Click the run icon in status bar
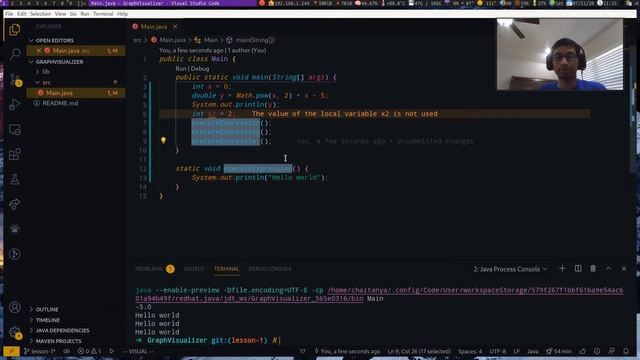This screenshot has height=360, width=640. coord(111,351)
